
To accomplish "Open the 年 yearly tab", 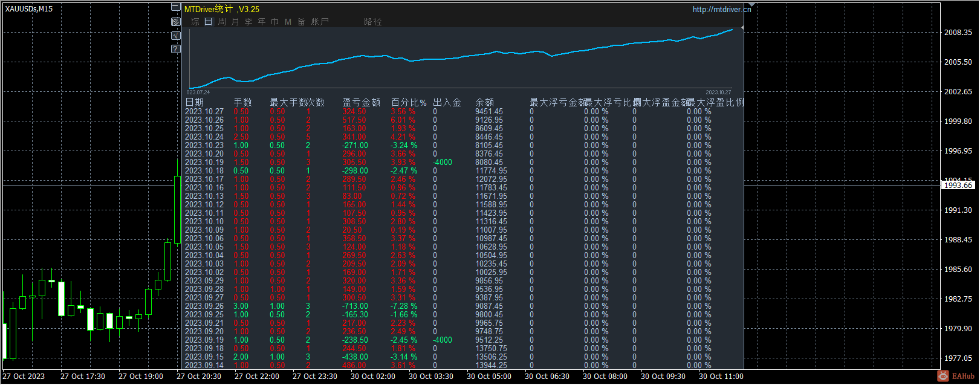I will (262, 22).
